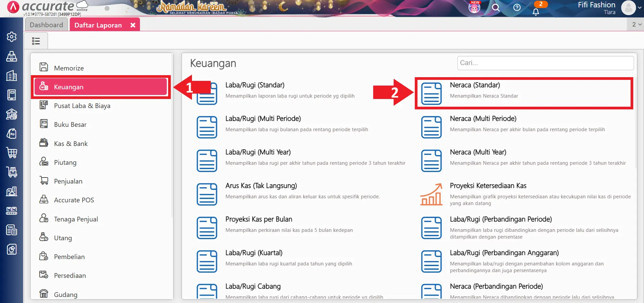Switch to the Dashboard tab

[46, 24]
